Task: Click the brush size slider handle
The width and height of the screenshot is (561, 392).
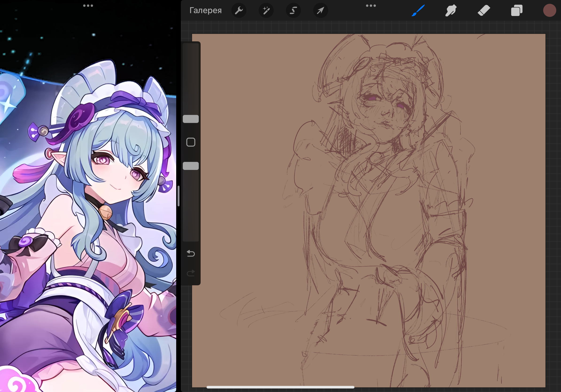Action: pos(191,119)
